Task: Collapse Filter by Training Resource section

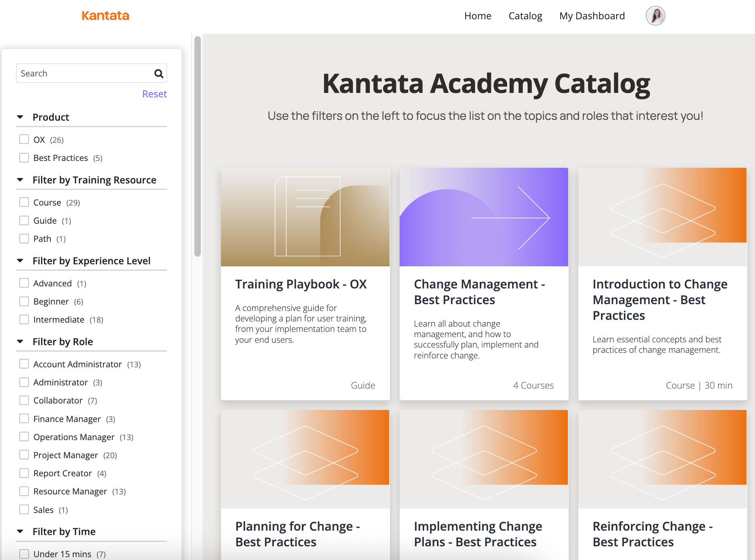Action: [x=20, y=180]
